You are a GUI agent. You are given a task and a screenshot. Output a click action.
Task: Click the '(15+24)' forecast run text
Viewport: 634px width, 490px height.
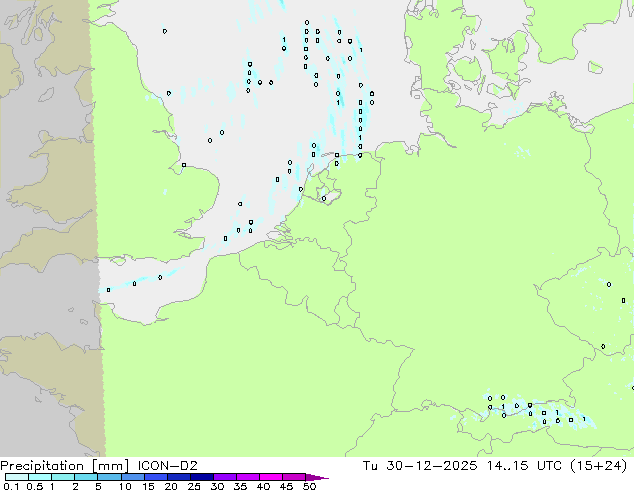point(598,466)
